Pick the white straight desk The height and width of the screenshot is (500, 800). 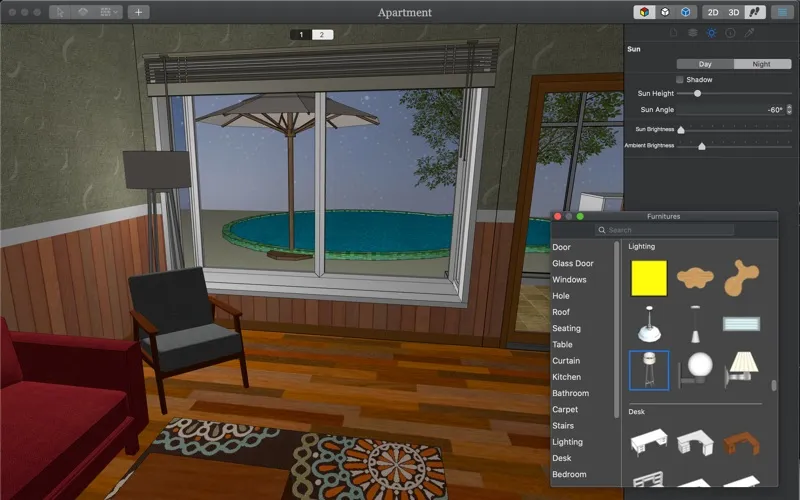[649, 442]
